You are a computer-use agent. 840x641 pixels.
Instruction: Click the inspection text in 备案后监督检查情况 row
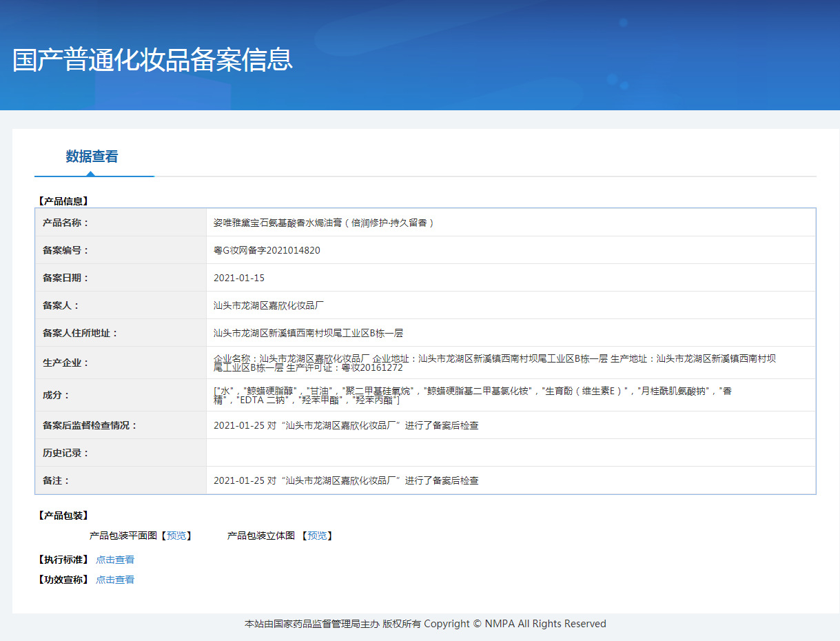click(346, 425)
